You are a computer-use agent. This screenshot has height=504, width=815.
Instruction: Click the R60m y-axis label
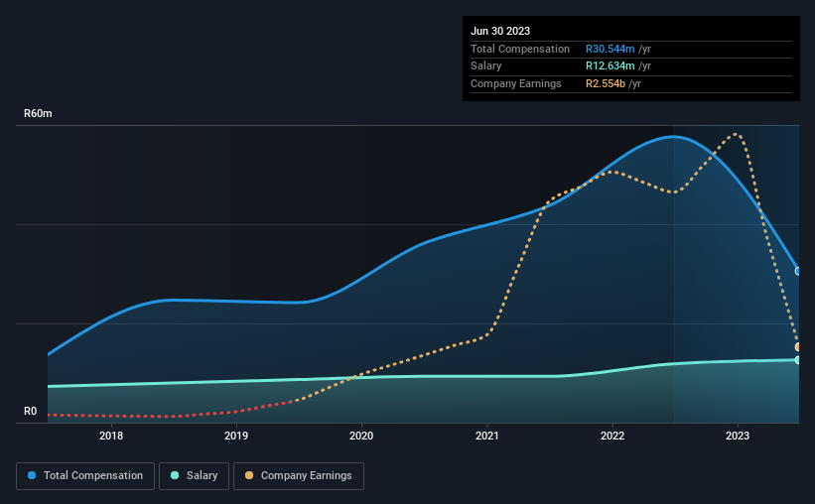coord(38,113)
